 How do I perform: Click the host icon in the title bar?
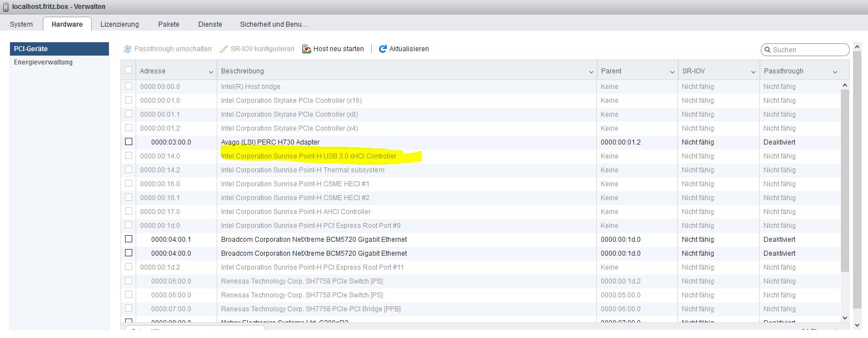point(5,6)
